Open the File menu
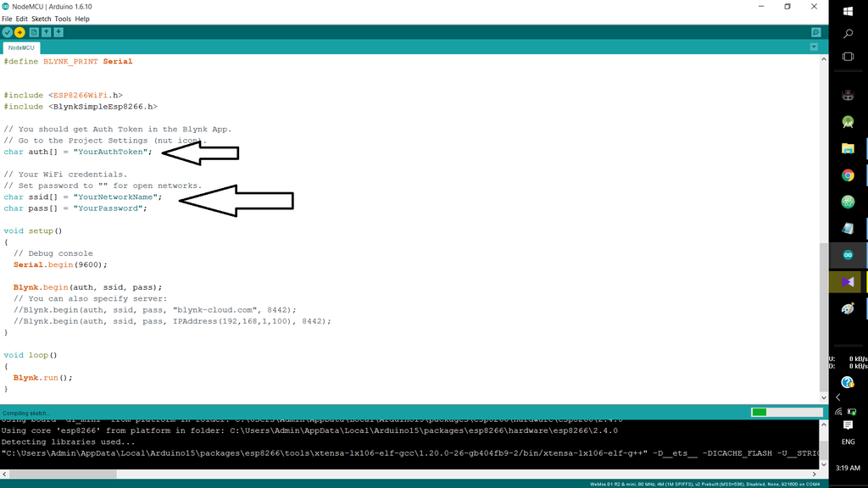Image resolution: width=868 pixels, height=488 pixels. (7, 19)
